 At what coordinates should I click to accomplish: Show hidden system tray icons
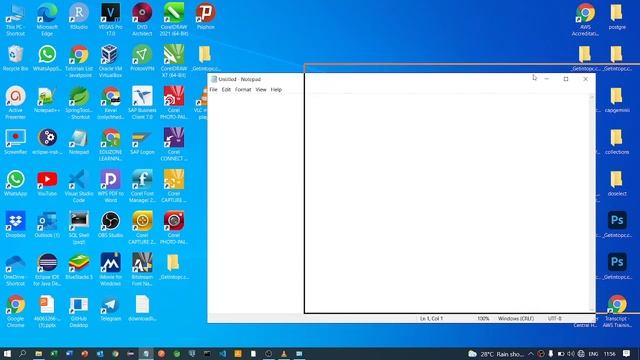pos(531,354)
